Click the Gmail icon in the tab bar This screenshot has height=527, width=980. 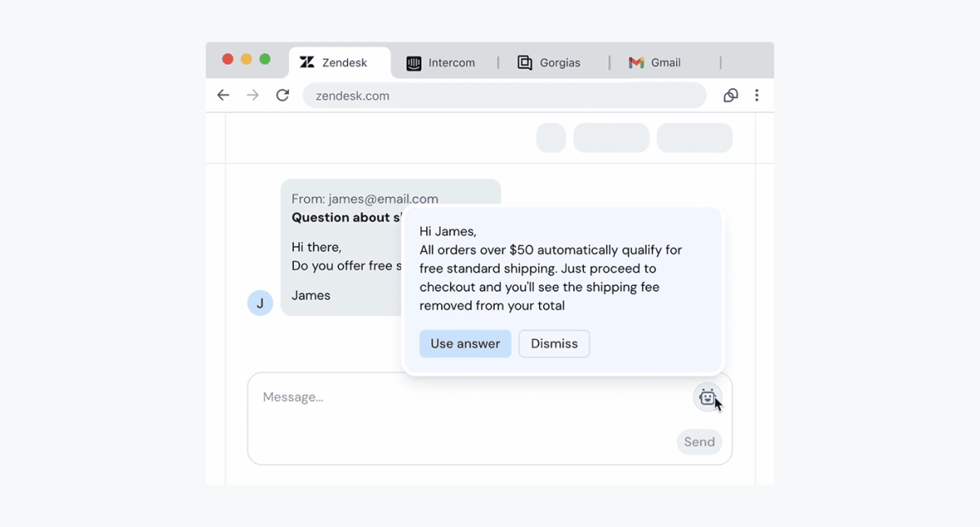click(x=635, y=62)
